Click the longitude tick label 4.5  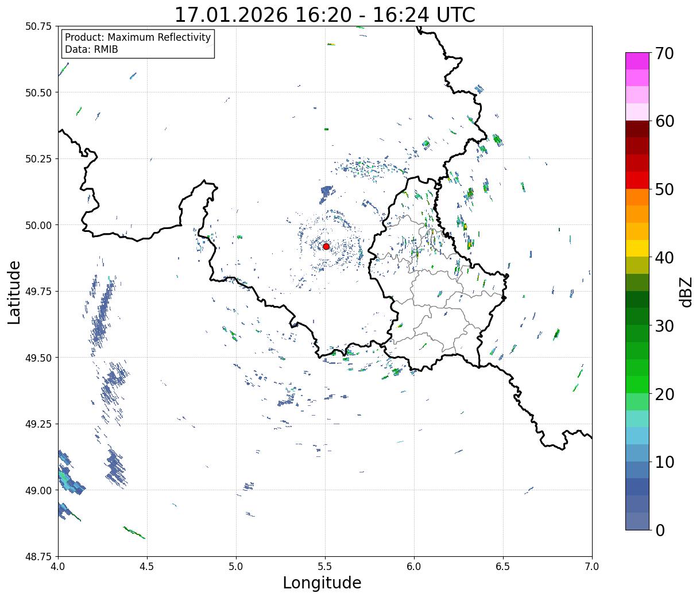147,567
